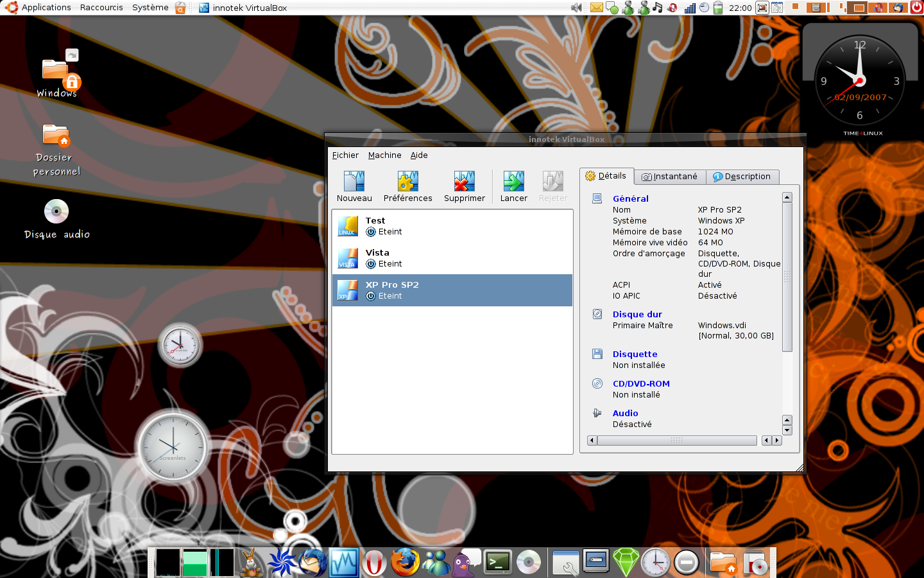Screen dimensions: 924x578
Task: Open the Machine menu
Action: [384, 155]
